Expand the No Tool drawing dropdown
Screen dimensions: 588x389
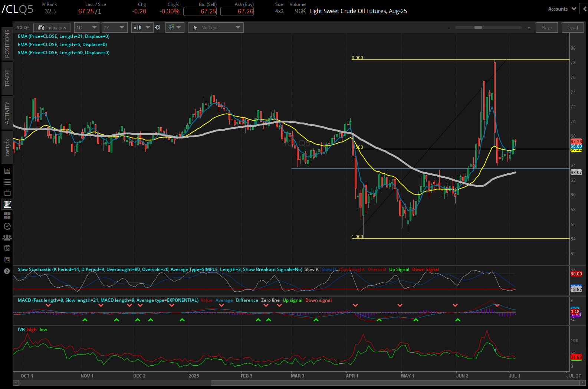click(216, 27)
